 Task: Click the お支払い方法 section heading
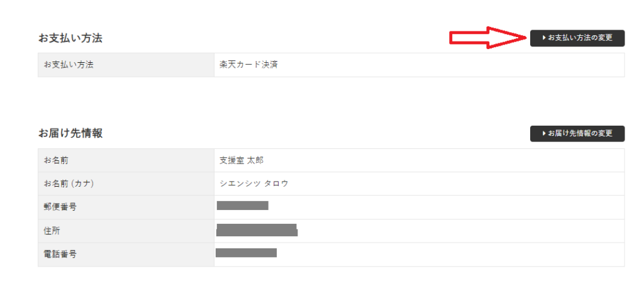[70, 38]
